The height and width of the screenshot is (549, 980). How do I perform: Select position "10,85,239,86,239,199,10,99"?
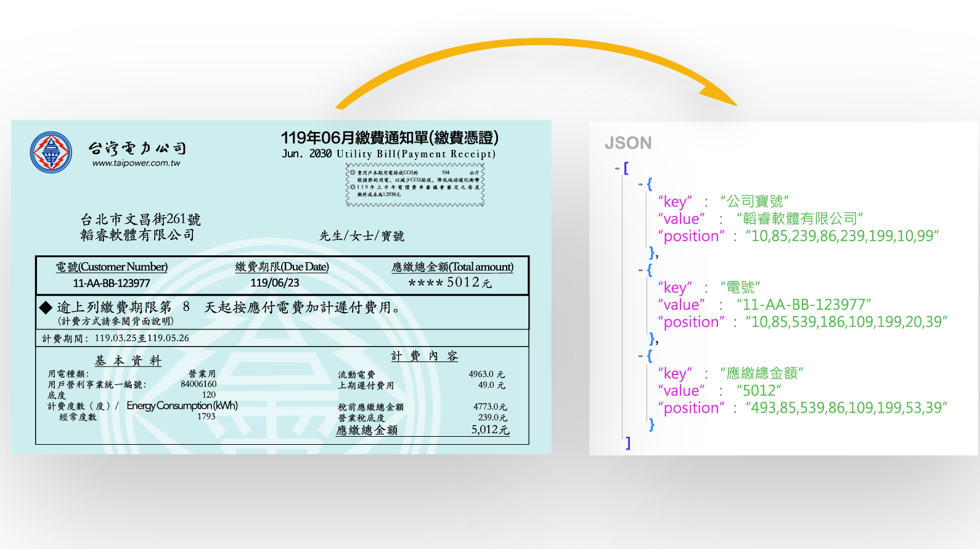tap(842, 236)
